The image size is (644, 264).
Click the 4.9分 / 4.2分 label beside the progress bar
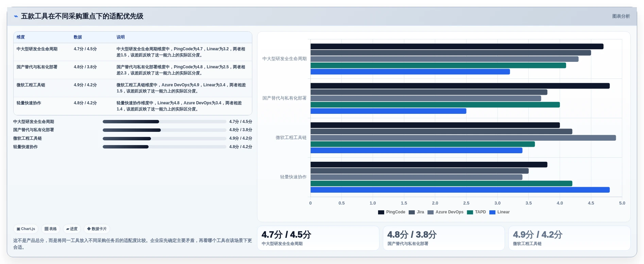click(241, 139)
